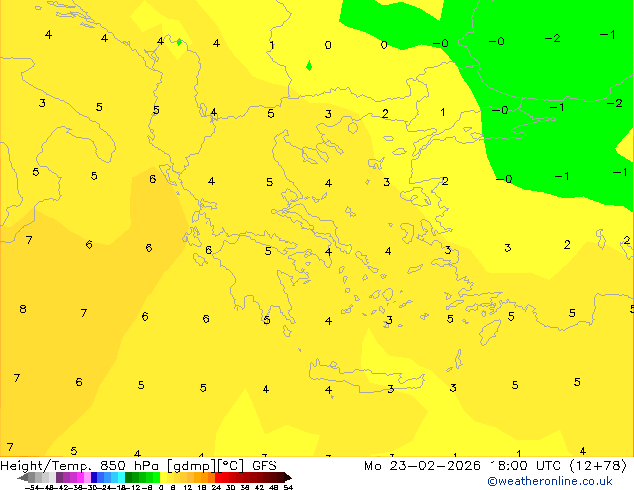Click the '8' temperature value on the map
Screen dimensions: 634x490
coord(23,309)
